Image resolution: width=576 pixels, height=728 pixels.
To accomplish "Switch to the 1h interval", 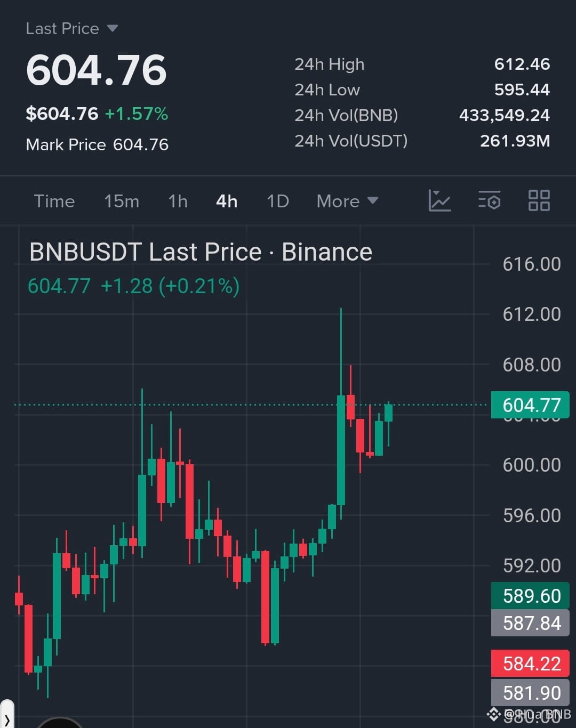I will pos(178,201).
